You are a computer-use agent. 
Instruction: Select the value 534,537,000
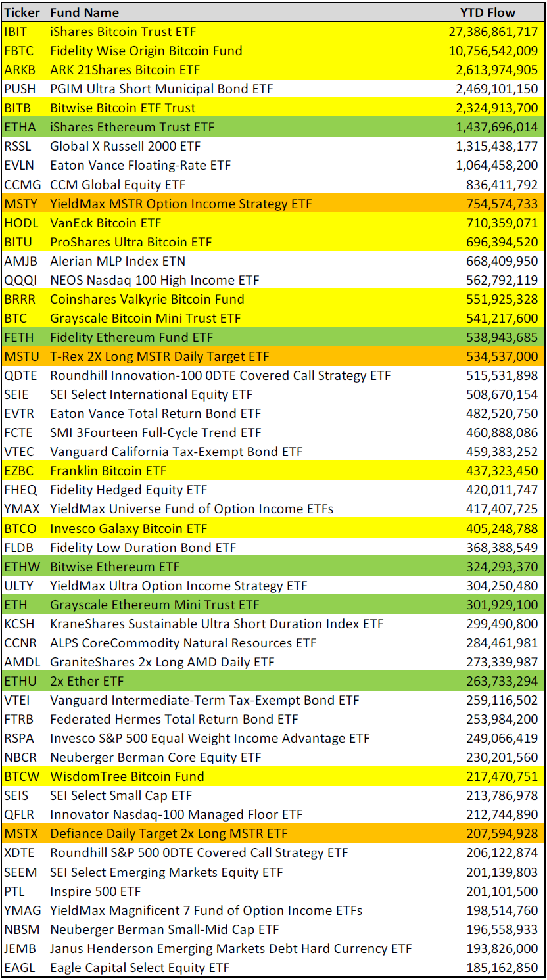coord(502,356)
